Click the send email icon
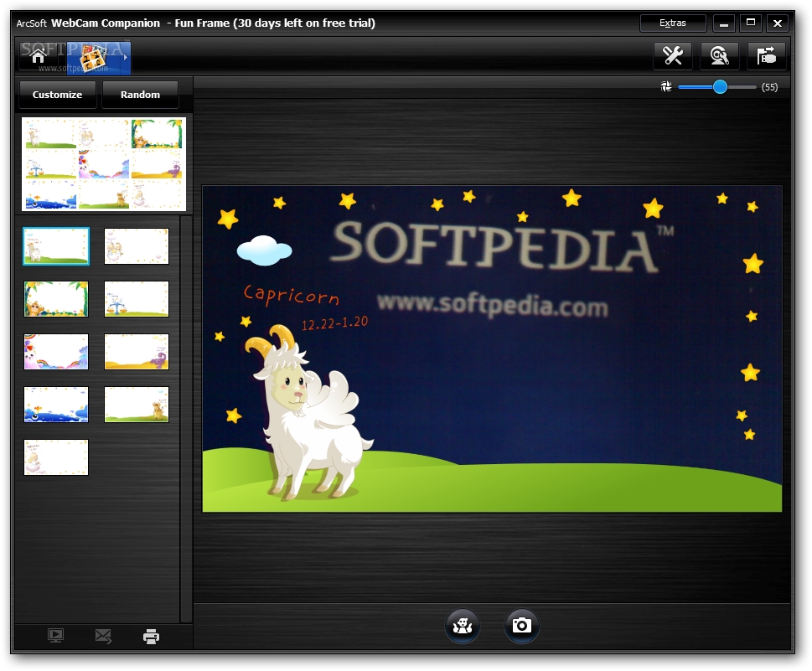The image size is (812, 671). point(104,637)
